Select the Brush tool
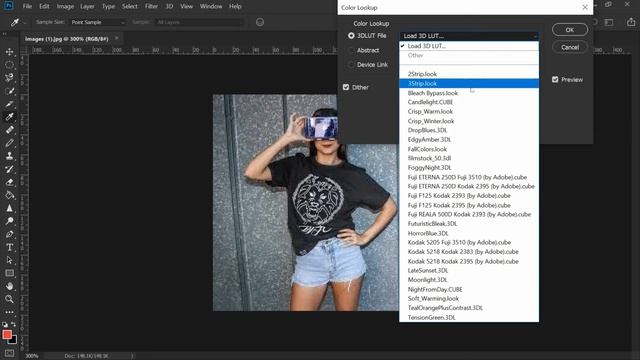 point(9,143)
